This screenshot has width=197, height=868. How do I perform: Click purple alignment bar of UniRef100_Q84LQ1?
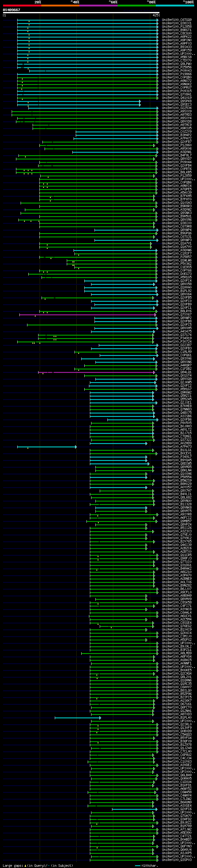97,372
